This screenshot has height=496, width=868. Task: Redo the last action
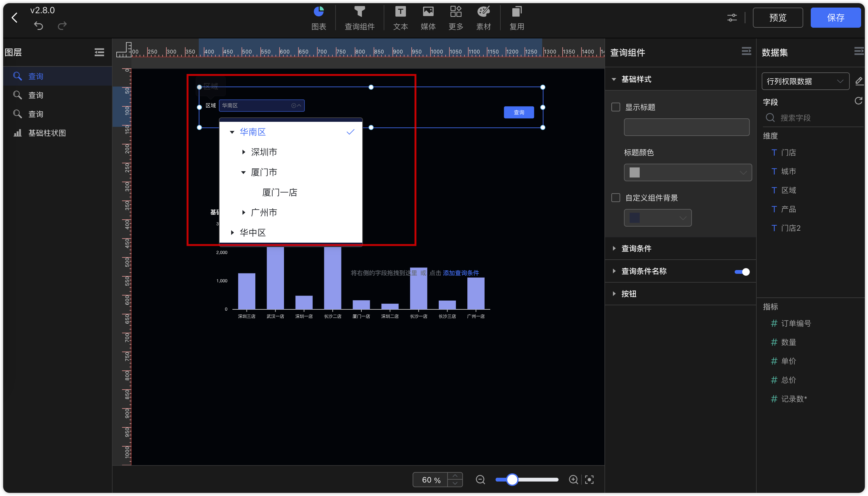62,26
